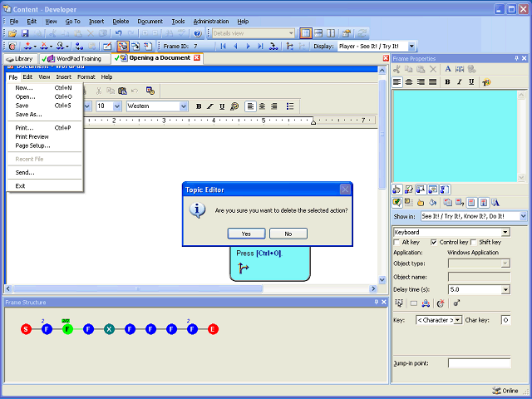Close the Topic Editor dialog with X
532x399 pixels.
(x=345, y=190)
